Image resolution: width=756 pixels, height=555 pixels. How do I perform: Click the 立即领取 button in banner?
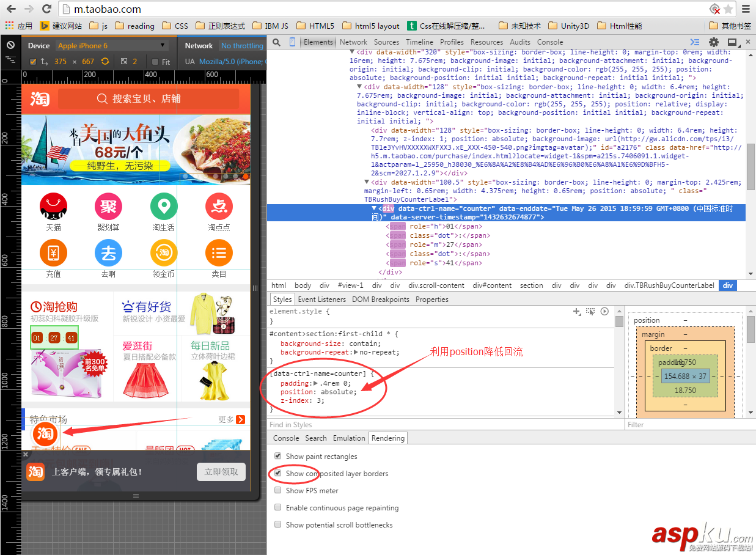221,472
